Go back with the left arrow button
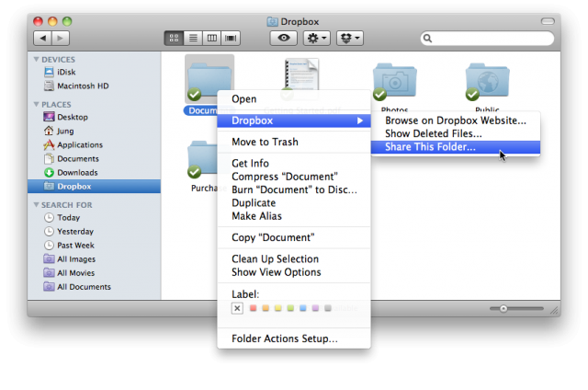 point(43,38)
